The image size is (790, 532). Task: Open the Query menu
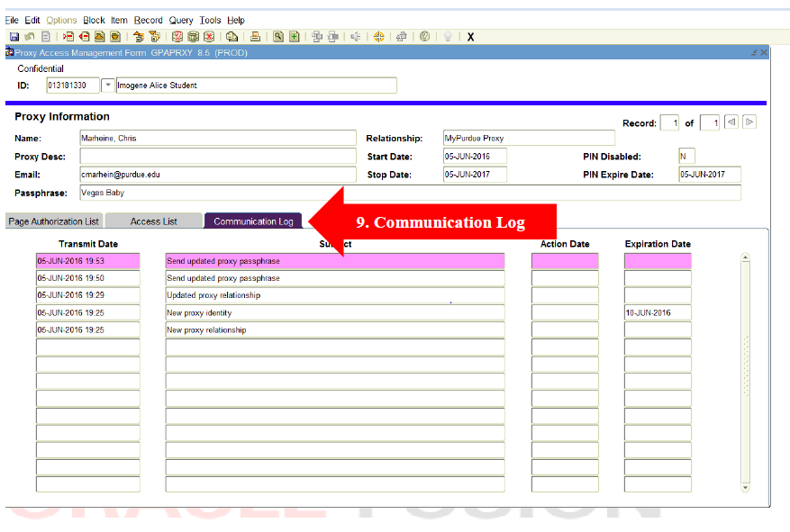tap(181, 20)
